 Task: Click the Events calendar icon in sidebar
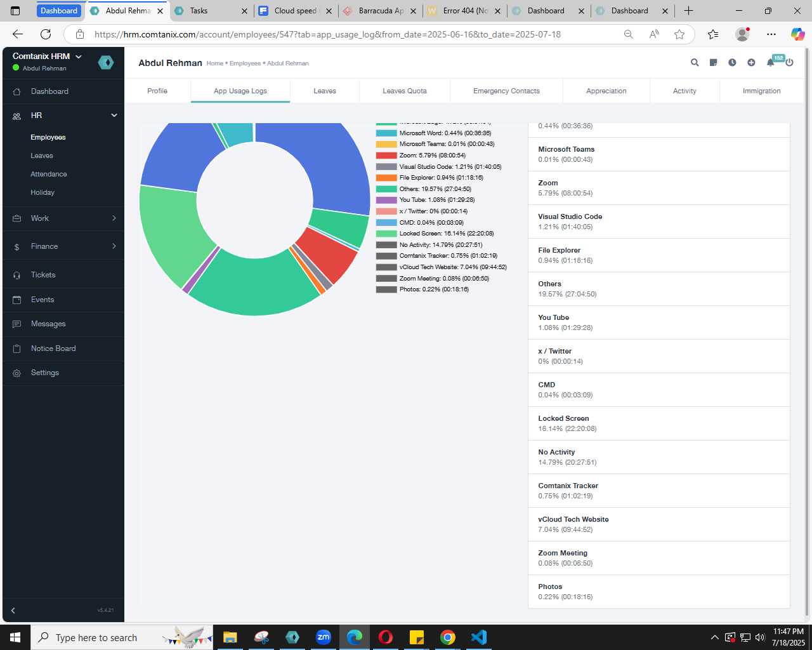coord(17,300)
